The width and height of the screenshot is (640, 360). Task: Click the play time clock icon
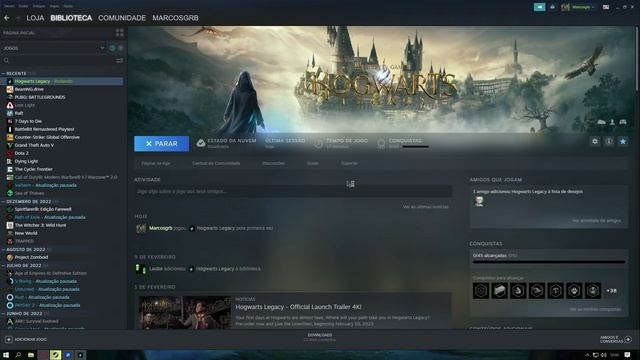318,143
